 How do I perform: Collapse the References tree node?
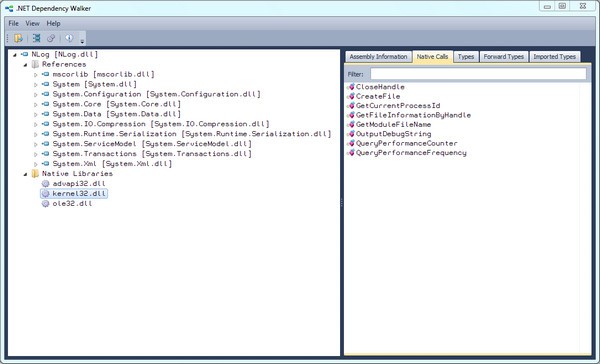(25, 65)
